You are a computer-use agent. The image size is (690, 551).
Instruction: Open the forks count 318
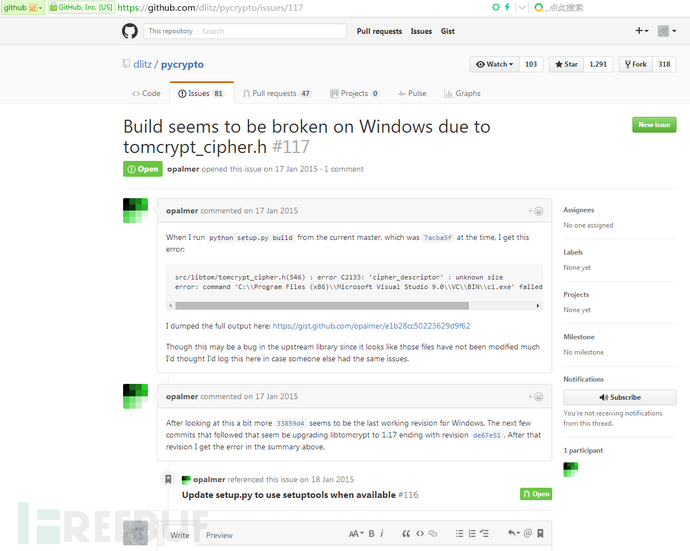(x=664, y=64)
